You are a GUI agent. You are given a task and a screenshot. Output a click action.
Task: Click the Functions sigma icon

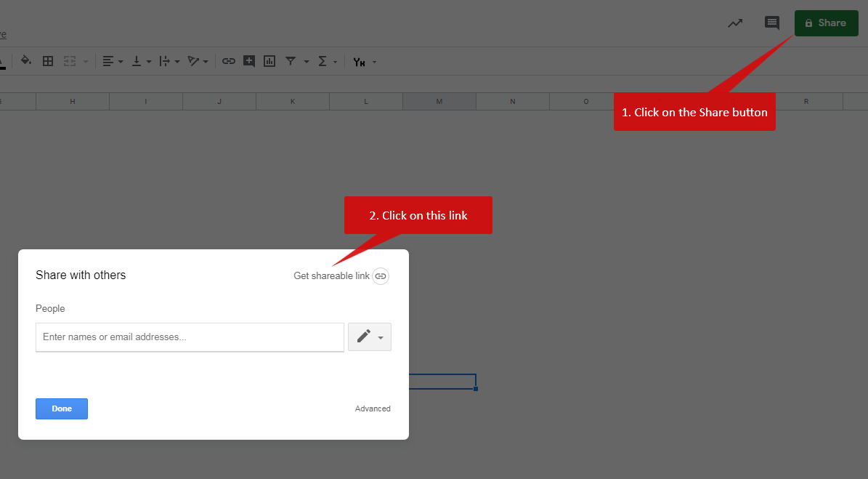pos(323,61)
